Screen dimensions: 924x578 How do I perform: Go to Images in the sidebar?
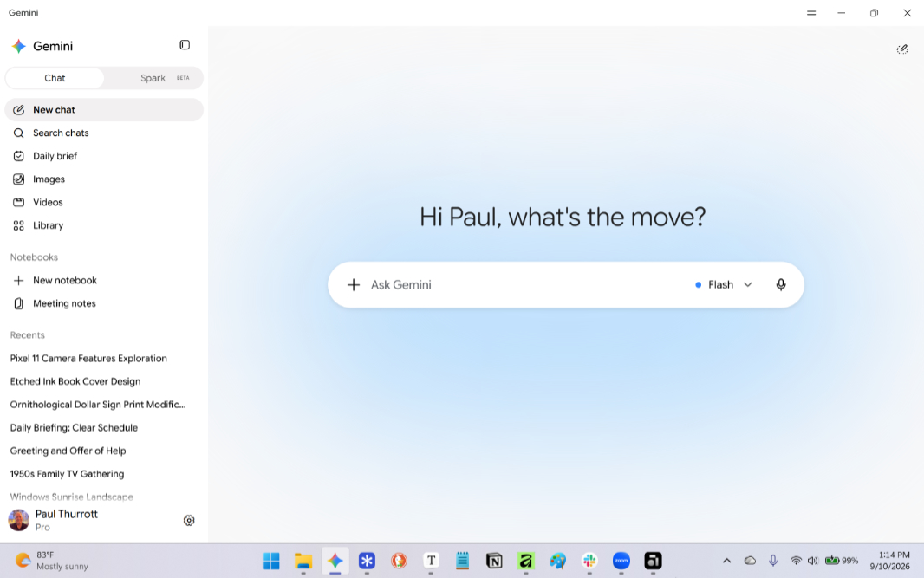click(x=104, y=179)
